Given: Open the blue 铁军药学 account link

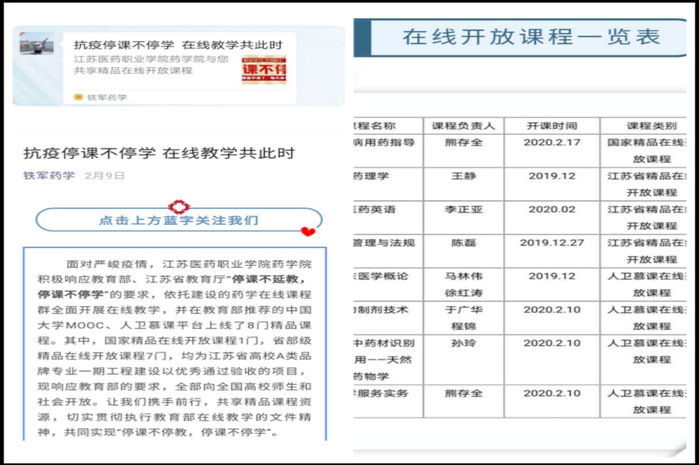Looking at the screenshot, I should pos(49,175).
